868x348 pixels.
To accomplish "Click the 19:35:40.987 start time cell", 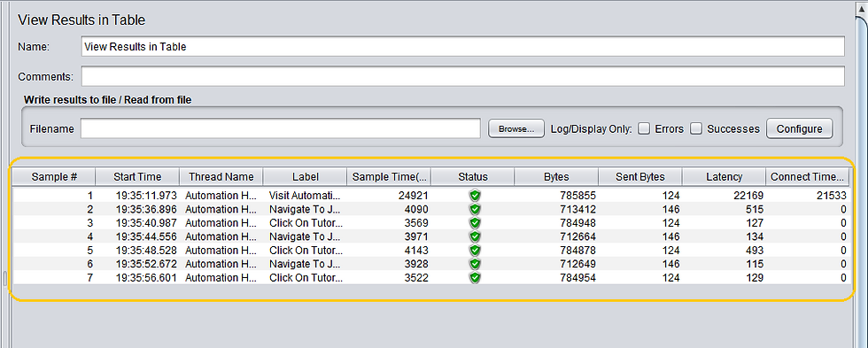I will tap(145, 223).
